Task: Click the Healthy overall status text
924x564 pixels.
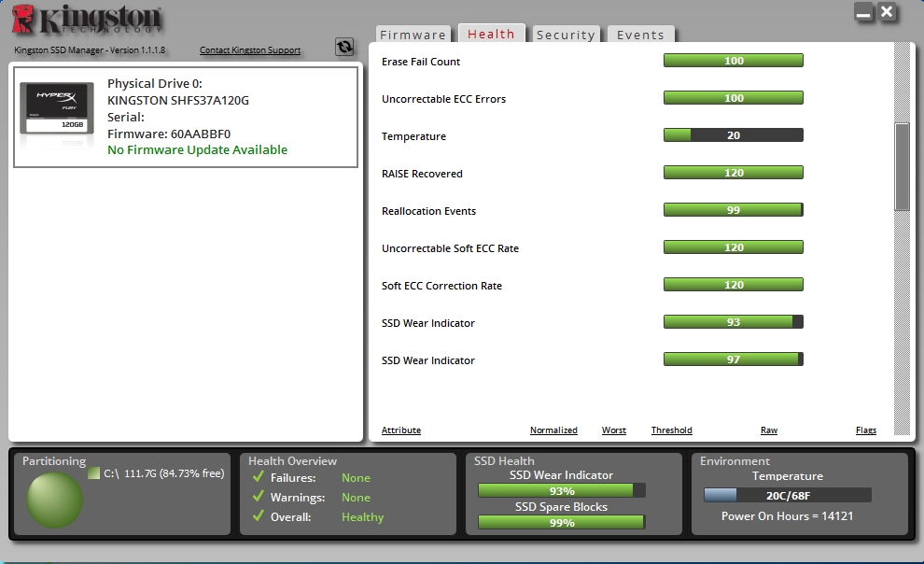Action: [x=362, y=517]
